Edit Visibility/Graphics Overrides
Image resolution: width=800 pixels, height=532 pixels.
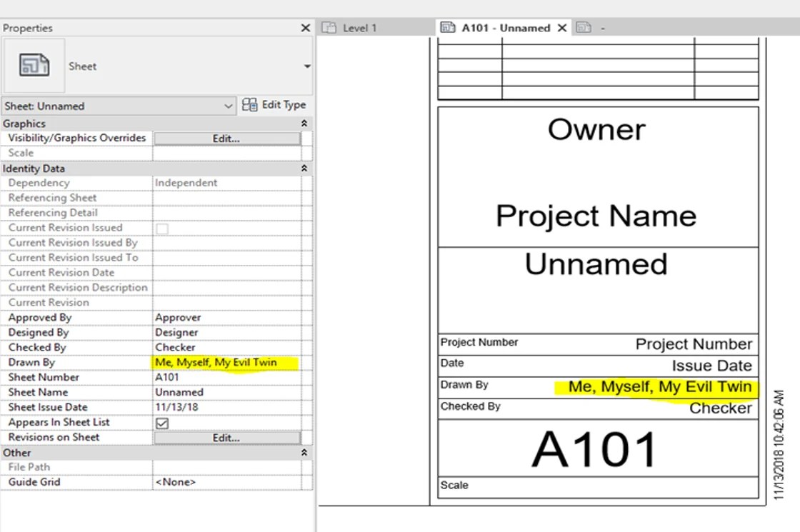click(226, 138)
